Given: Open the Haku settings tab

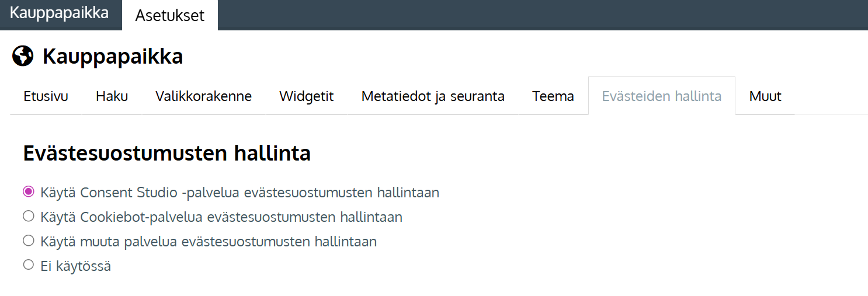Looking at the screenshot, I should (x=112, y=96).
